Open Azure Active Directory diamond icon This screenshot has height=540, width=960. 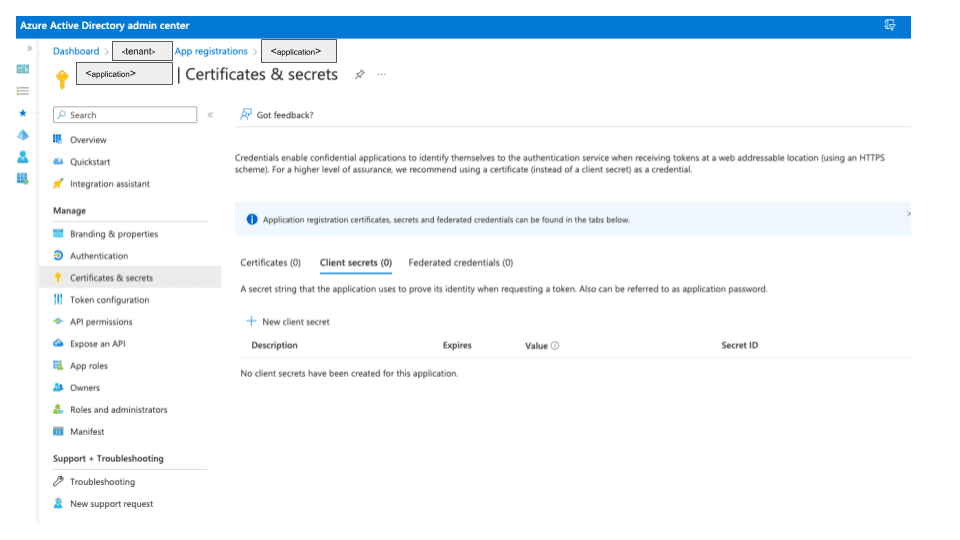(23, 135)
